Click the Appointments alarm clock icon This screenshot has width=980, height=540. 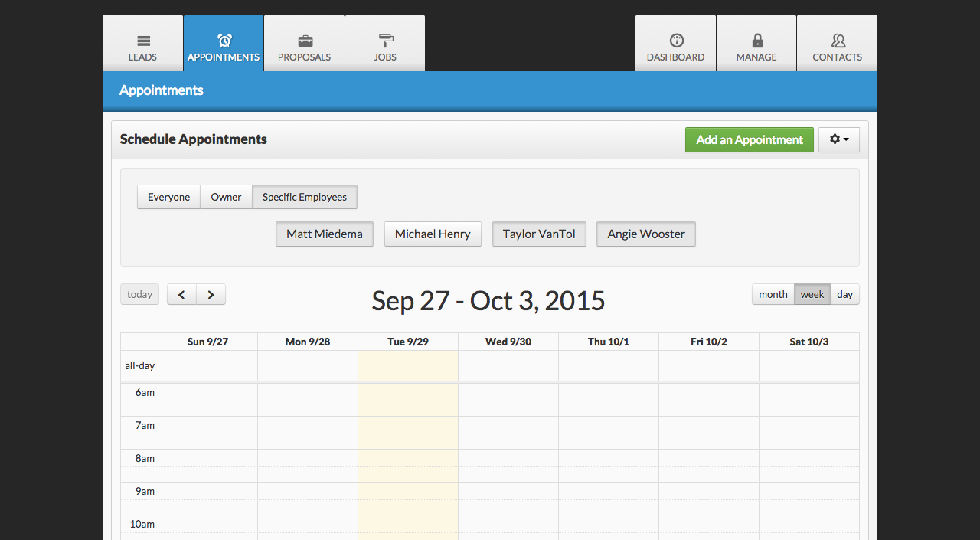(x=224, y=41)
